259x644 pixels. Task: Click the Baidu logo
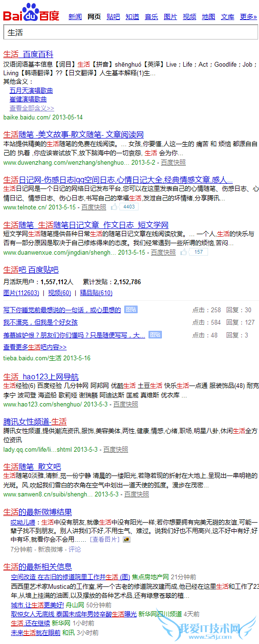coord(31,12)
